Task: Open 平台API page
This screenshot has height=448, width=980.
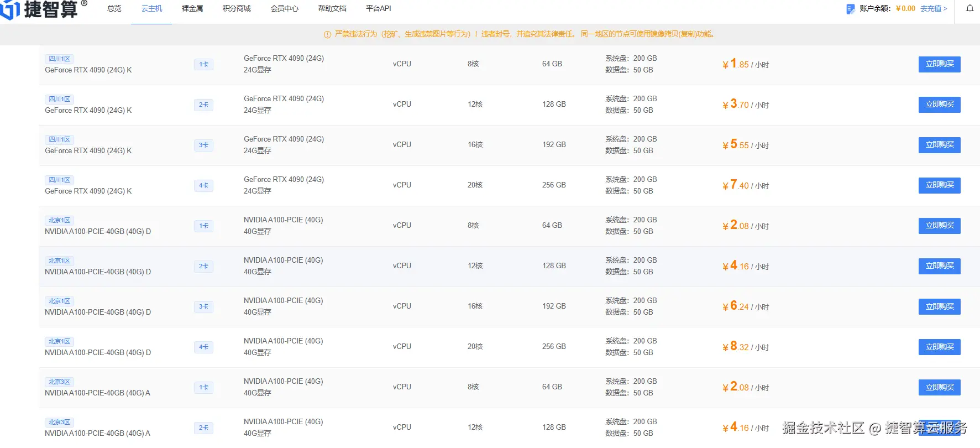Action: (x=379, y=8)
